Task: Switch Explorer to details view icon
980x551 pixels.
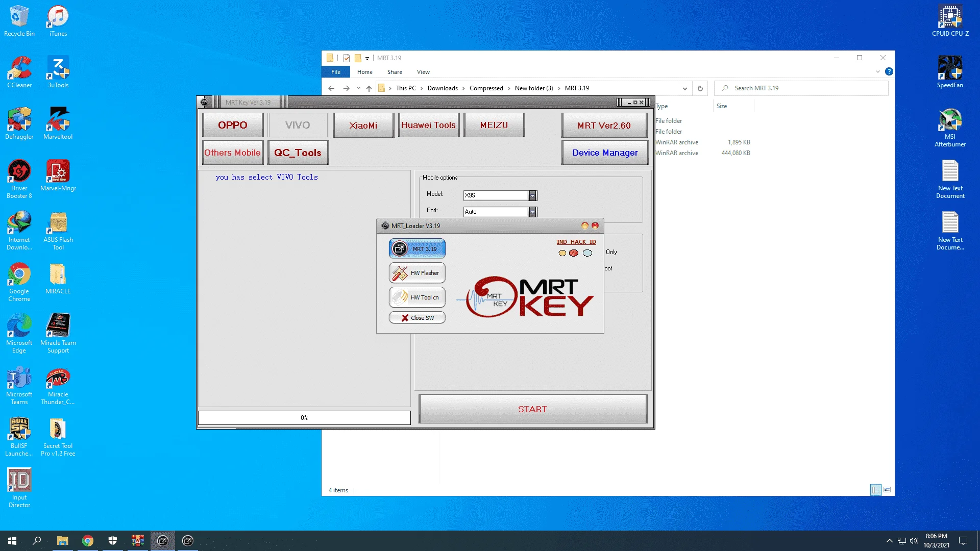Action: pyautogui.click(x=876, y=490)
